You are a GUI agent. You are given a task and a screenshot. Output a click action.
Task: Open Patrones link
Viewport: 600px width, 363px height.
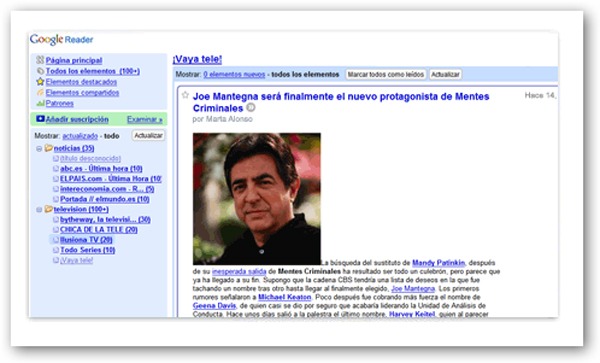click(59, 103)
